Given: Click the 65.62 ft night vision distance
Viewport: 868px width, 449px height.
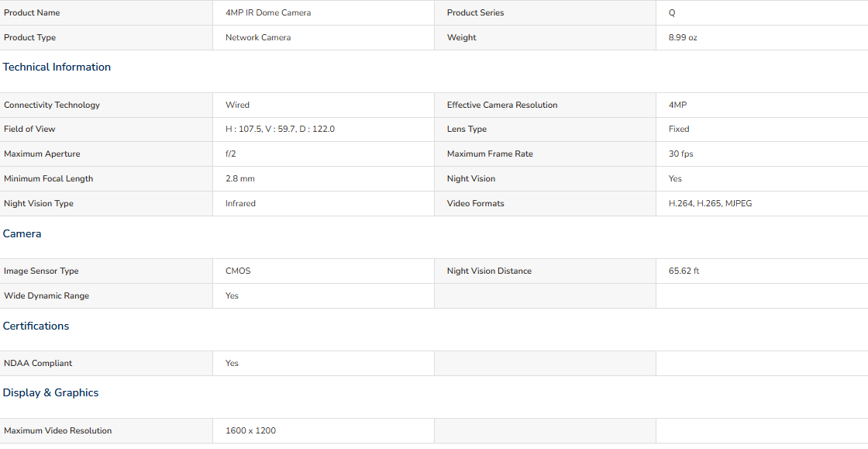Looking at the screenshot, I should click(684, 271).
